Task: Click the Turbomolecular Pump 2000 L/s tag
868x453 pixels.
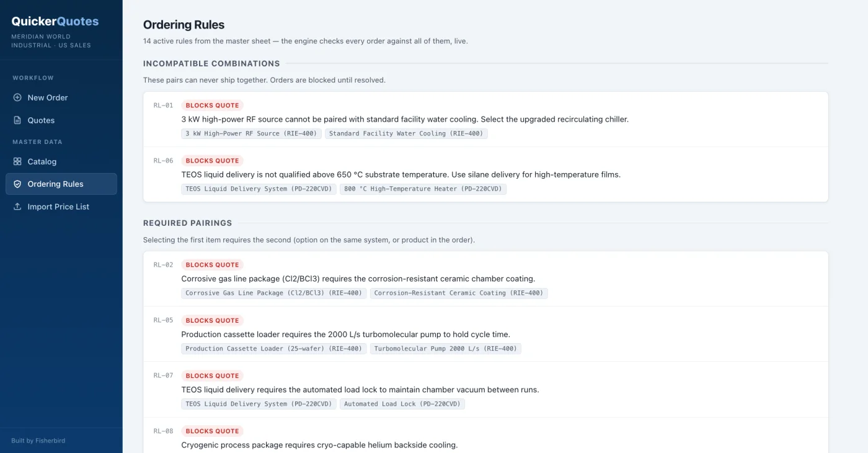Action: [446, 349]
